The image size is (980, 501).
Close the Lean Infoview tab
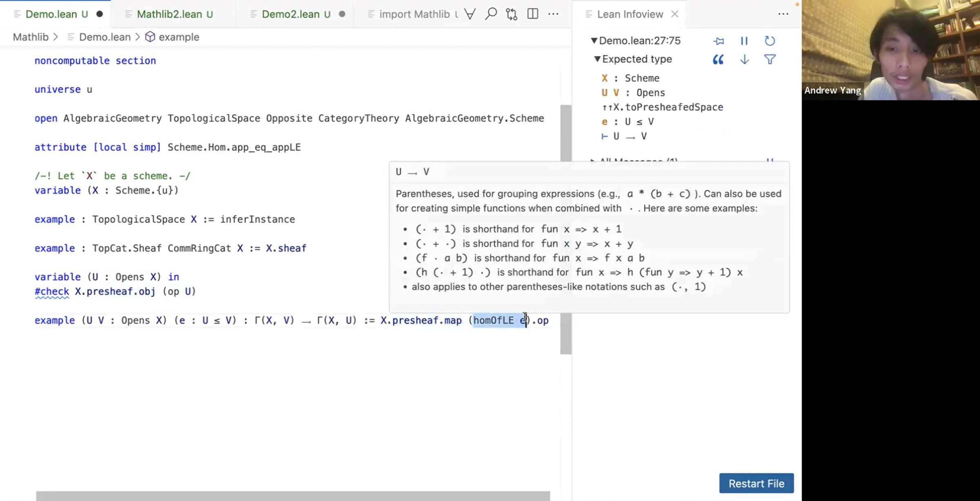[675, 14]
